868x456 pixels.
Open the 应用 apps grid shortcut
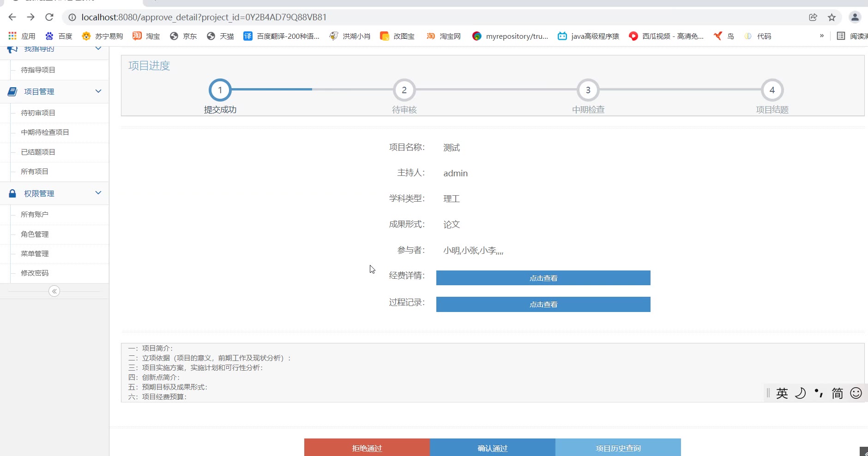tap(22, 36)
